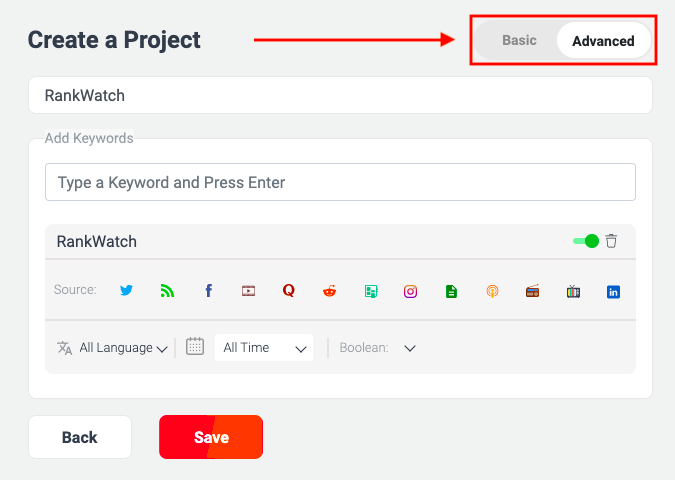Select the video source icon
Viewport: 675px width, 480px height.
point(248,291)
